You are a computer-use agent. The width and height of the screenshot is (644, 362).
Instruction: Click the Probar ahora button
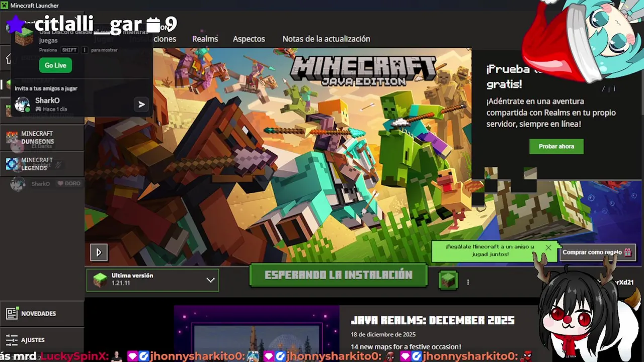point(556,146)
